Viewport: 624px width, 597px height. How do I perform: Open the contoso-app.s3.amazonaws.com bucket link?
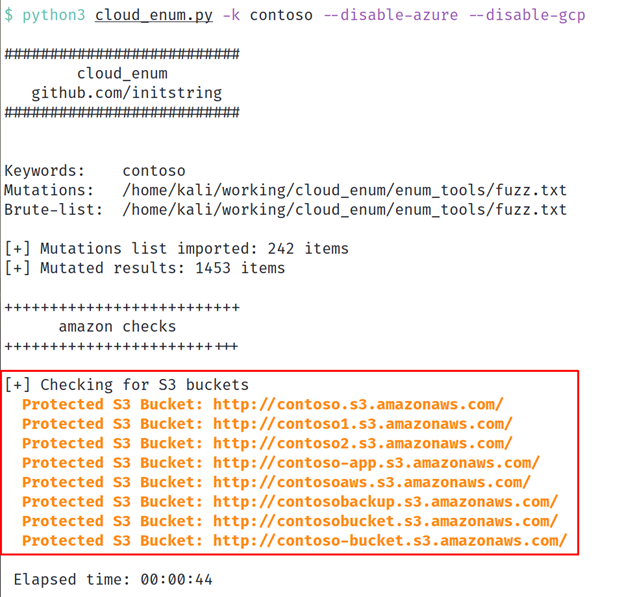(x=376, y=463)
